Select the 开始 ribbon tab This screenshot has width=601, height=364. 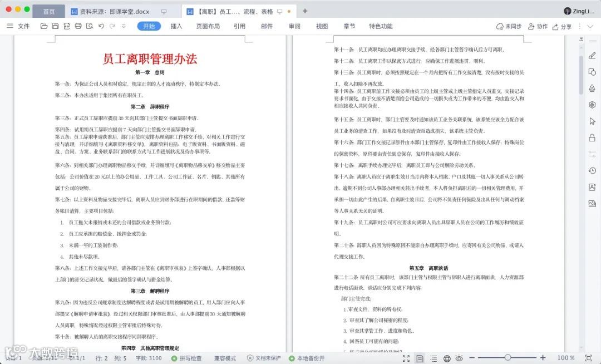click(149, 26)
